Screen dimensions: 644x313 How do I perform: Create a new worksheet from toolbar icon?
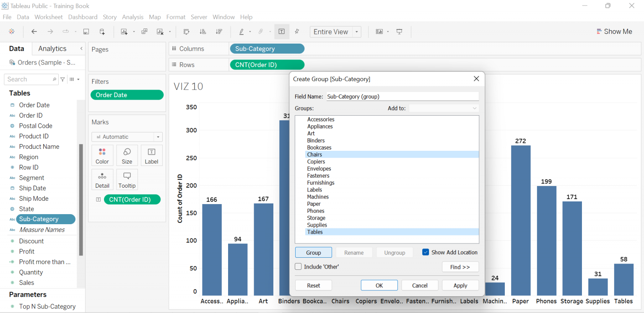coord(124,31)
